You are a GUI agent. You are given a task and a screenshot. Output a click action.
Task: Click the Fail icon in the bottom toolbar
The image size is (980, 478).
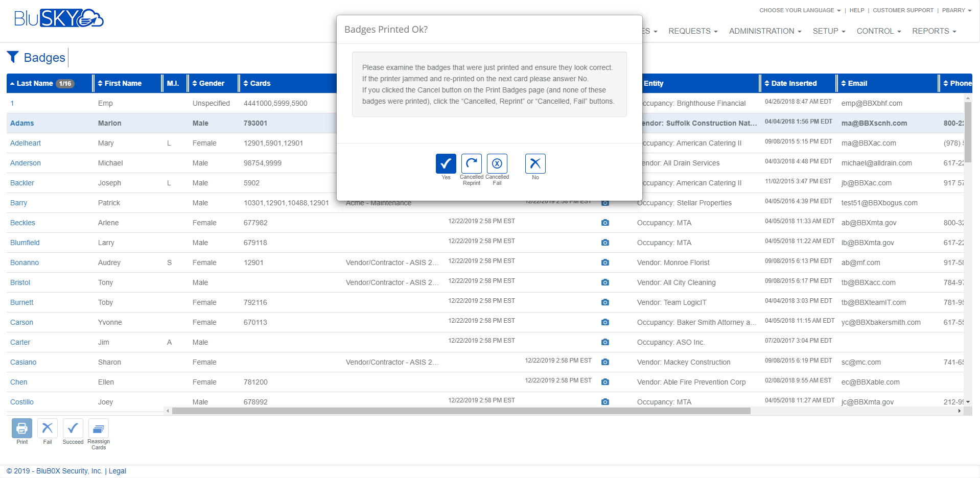pos(47,428)
